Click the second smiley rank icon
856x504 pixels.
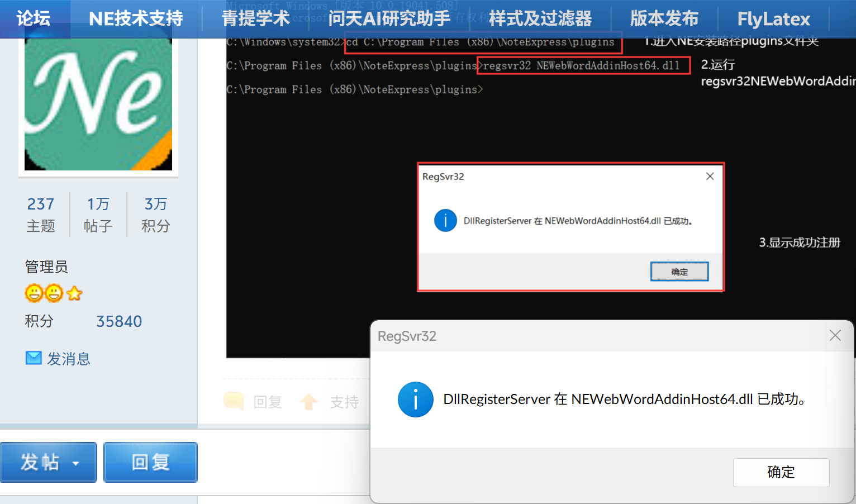(x=54, y=293)
